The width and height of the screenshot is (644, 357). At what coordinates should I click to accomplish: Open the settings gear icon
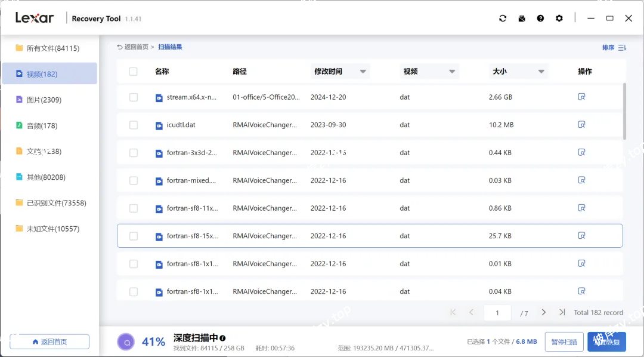pyautogui.click(x=559, y=18)
